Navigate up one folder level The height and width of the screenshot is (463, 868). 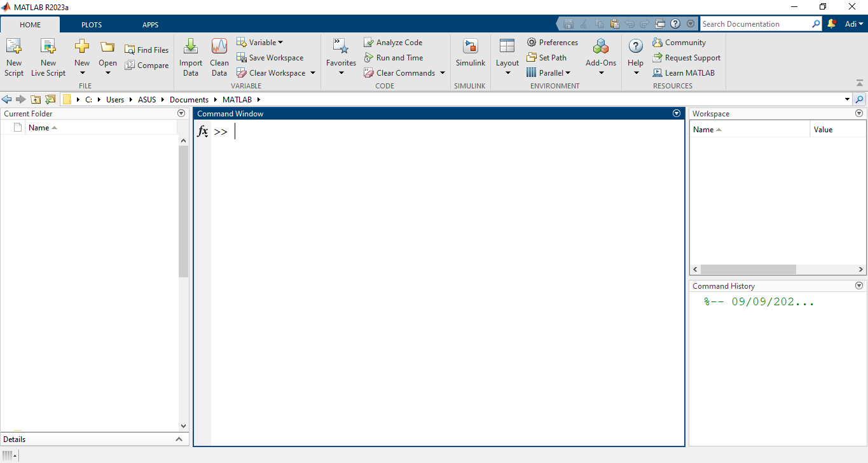click(36, 100)
